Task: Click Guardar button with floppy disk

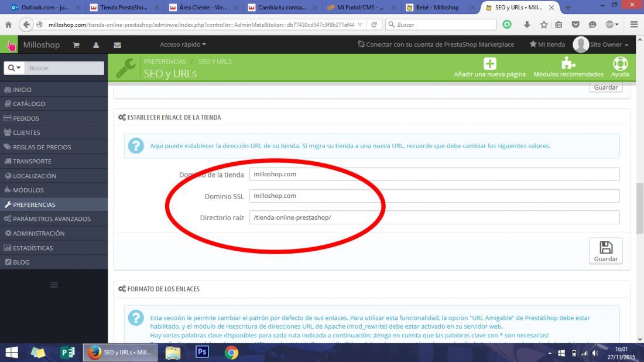Action: coord(606,251)
